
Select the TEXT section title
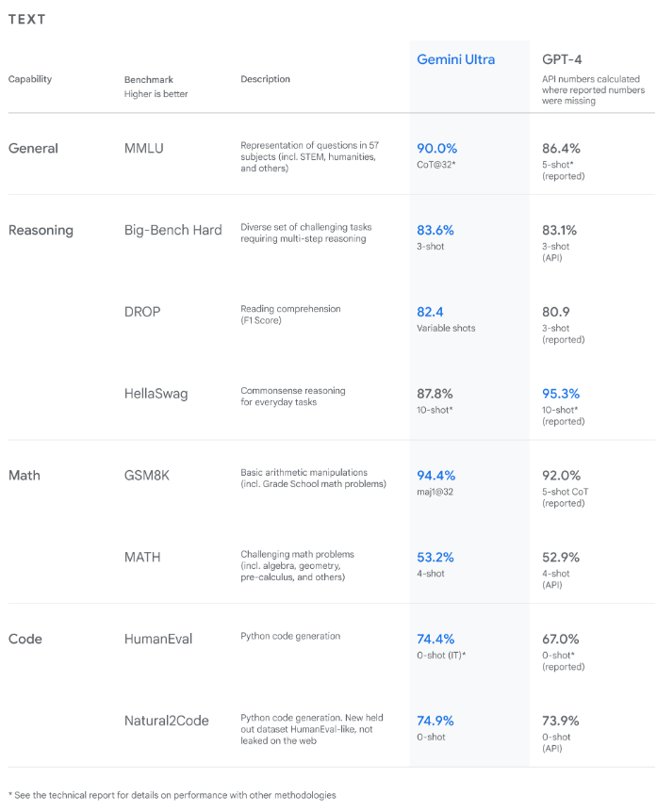click(26, 20)
